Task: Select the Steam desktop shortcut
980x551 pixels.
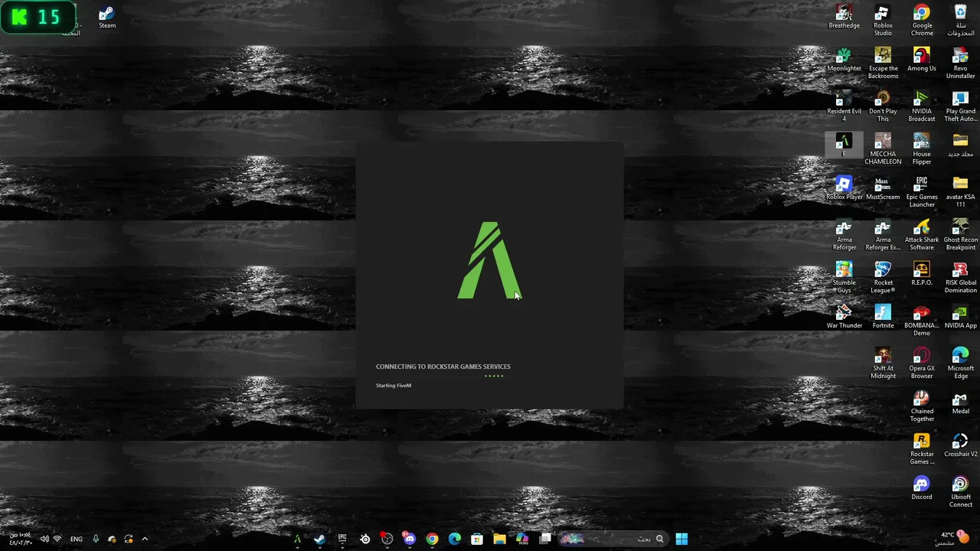Action: (107, 17)
